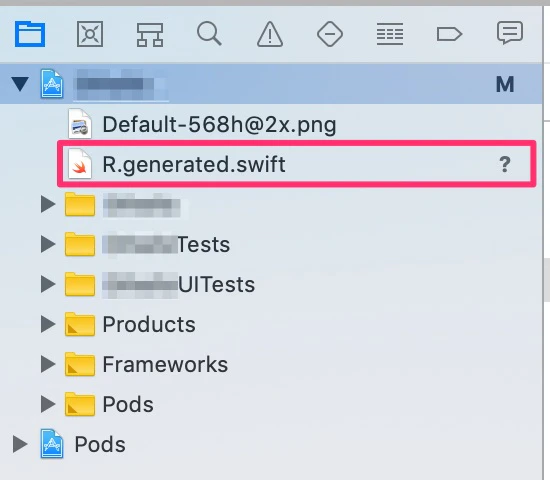The width and height of the screenshot is (550, 480).
Task: Expand the Frameworks group
Action: (48, 364)
